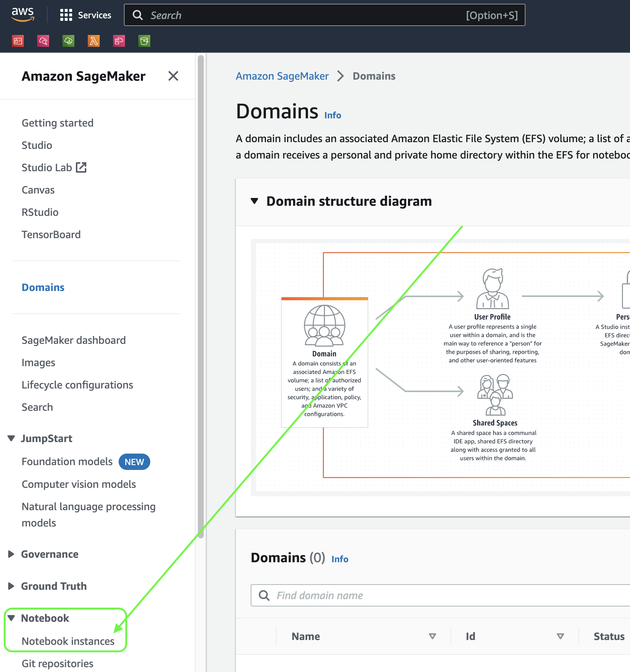Collapse the JumpStart navigation group

point(12,438)
